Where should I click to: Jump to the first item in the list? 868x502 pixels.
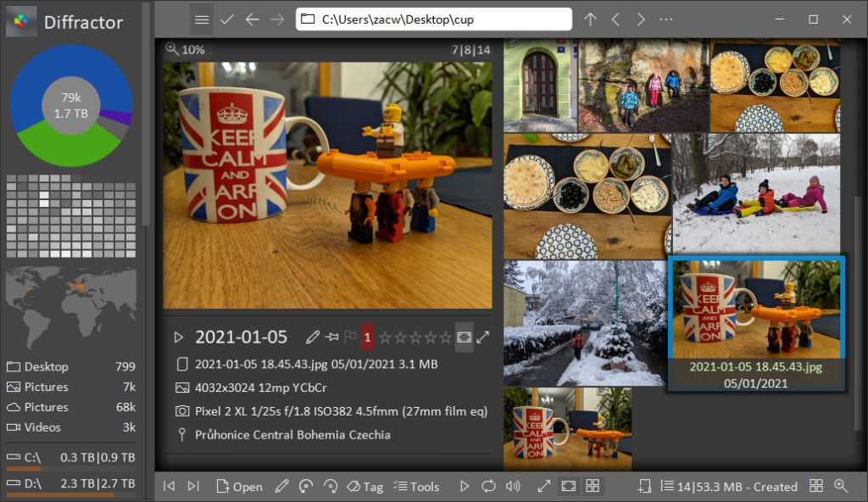[170, 486]
